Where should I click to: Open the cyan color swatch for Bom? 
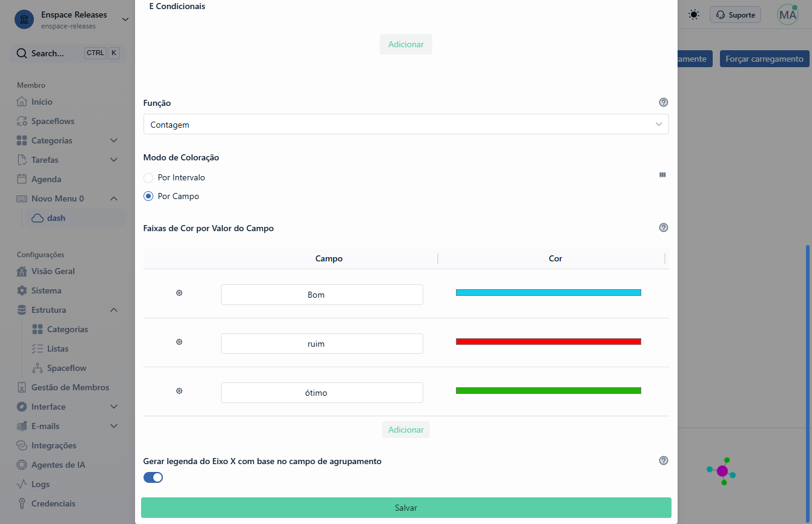coord(549,293)
